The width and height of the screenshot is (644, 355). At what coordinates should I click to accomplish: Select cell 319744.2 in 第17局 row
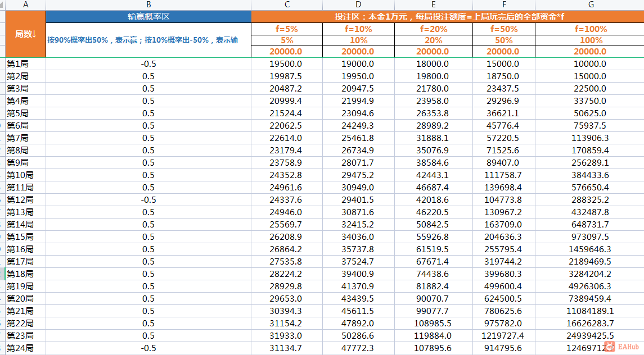point(504,261)
